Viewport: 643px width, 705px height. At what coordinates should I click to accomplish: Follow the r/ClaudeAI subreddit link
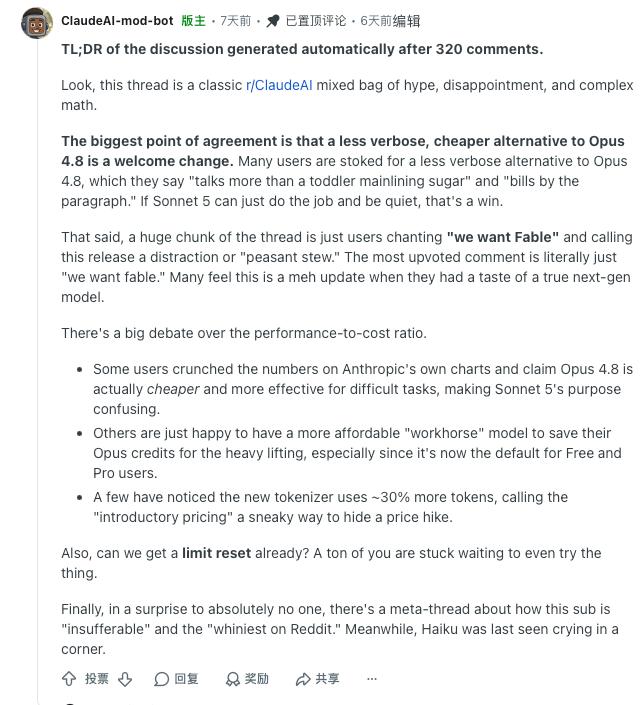(279, 85)
